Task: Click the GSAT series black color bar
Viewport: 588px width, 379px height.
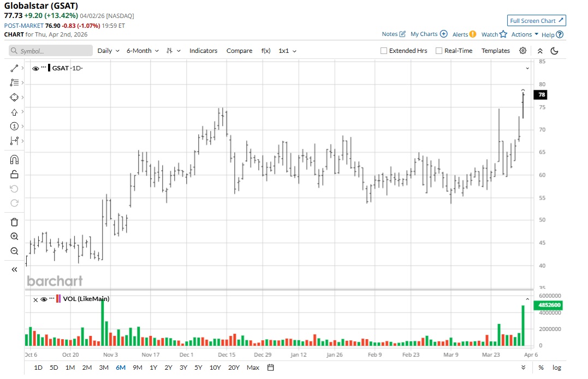Action: (49, 68)
